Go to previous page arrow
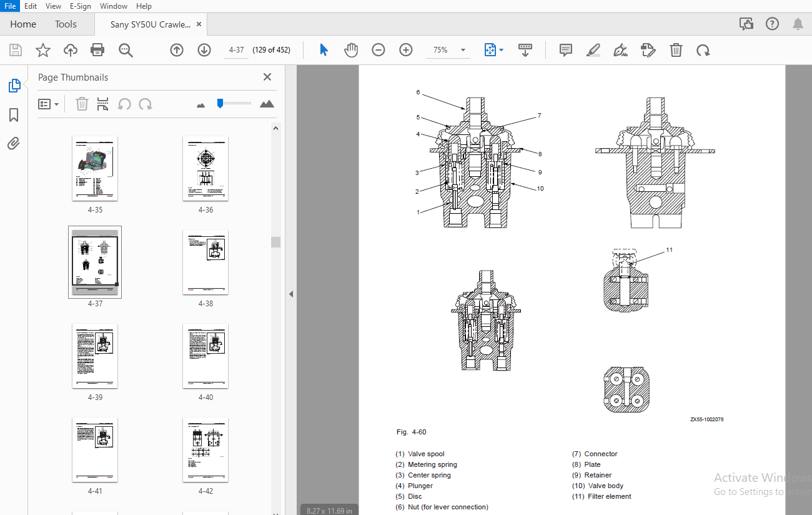The height and width of the screenshot is (515, 812). 177,50
